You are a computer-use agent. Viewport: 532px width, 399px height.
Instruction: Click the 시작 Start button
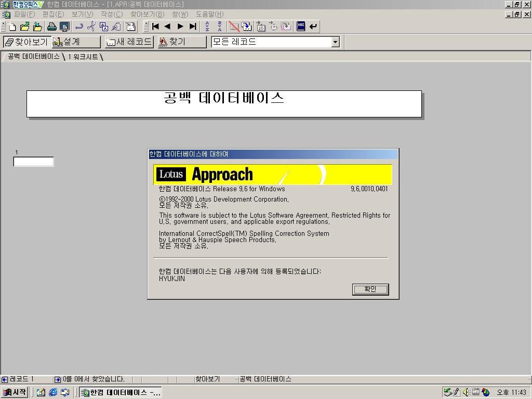[15, 392]
